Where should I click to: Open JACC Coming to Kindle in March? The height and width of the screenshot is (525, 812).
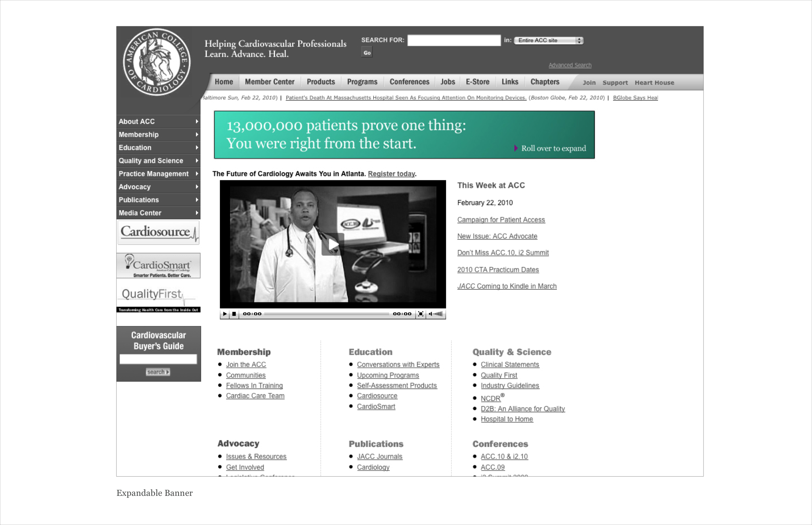(507, 286)
